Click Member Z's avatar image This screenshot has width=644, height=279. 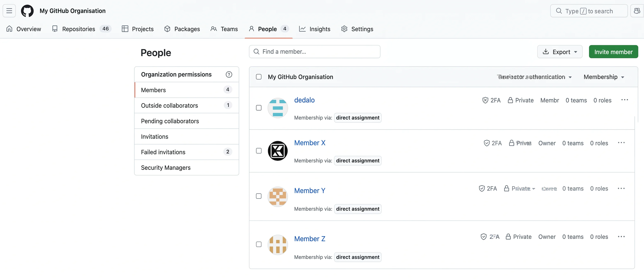point(278,245)
